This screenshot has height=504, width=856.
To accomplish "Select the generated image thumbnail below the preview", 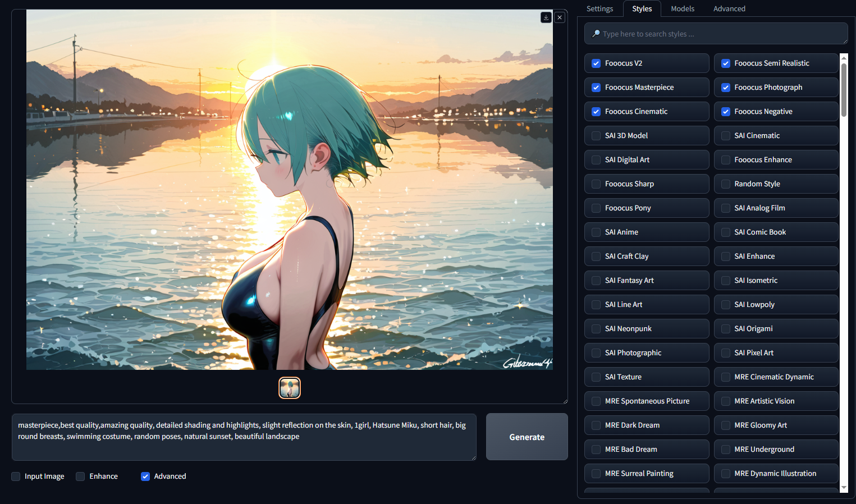I will tap(290, 388).
